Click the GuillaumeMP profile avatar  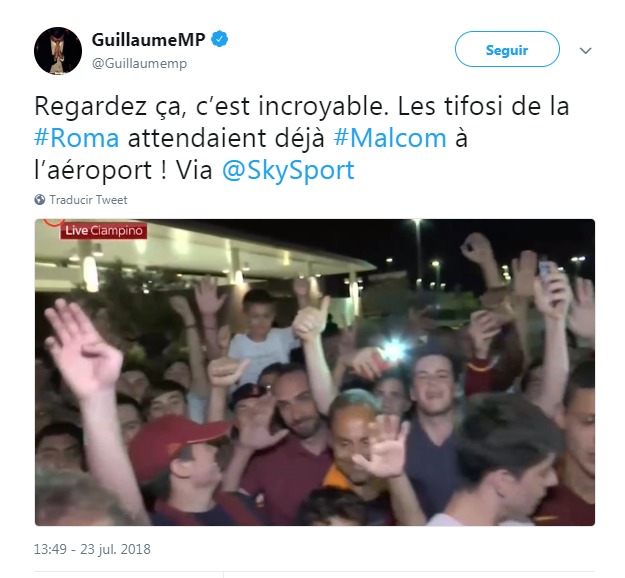[58, 51]
